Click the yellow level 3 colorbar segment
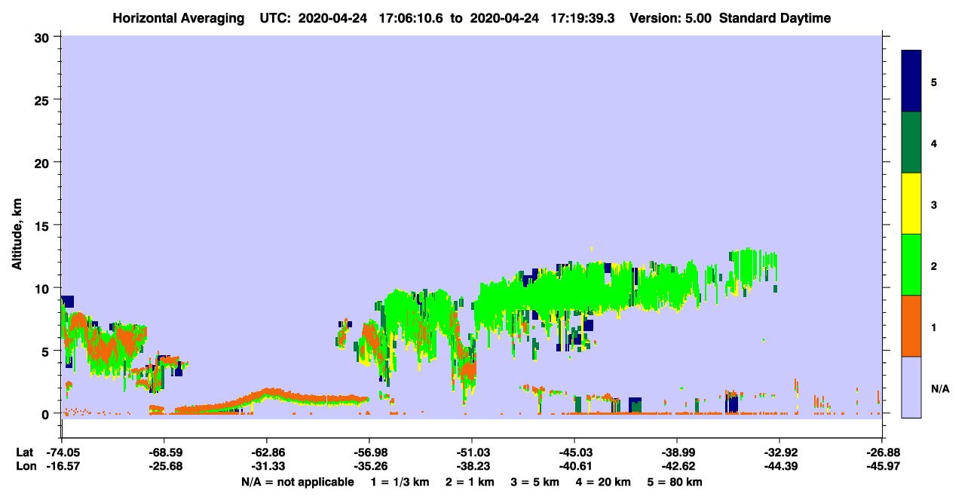This screenshot has width=980, height=503. pyautogui.click(x=911, y=204)
